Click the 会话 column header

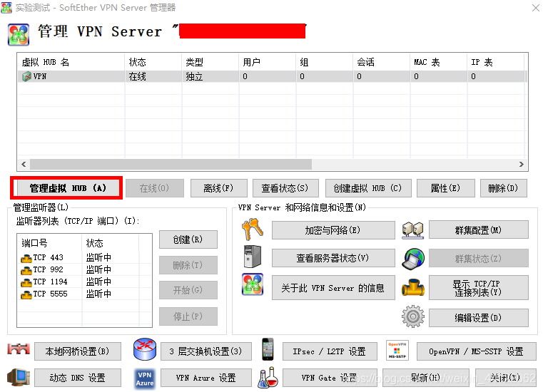[382, 62]
